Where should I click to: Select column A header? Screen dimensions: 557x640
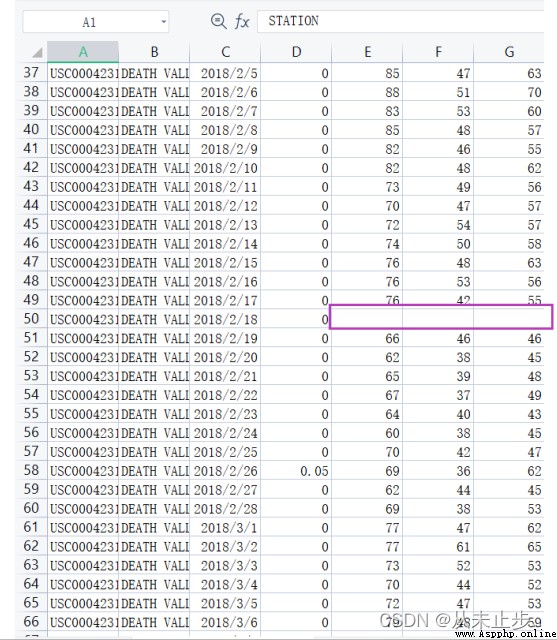[83, 52]
